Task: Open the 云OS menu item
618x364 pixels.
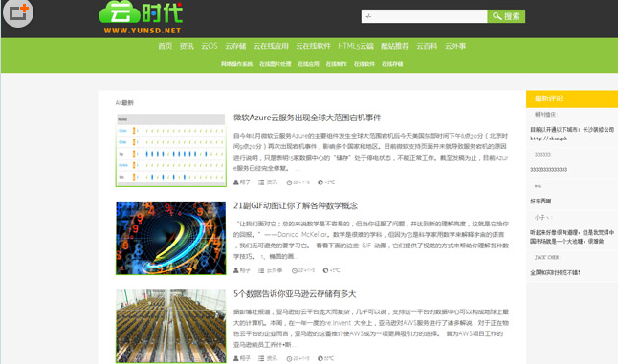Action: [210, 46]
